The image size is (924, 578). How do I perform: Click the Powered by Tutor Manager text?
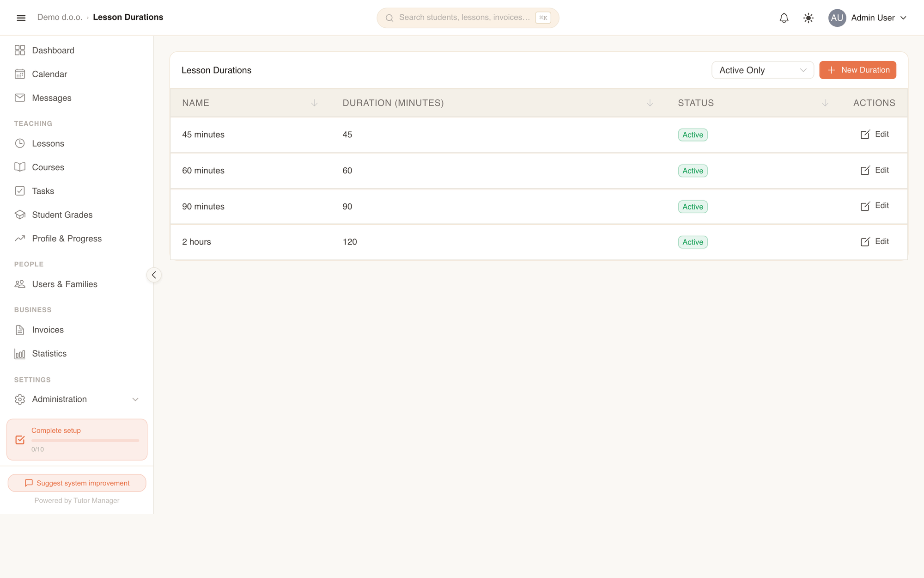pos(77,500)
